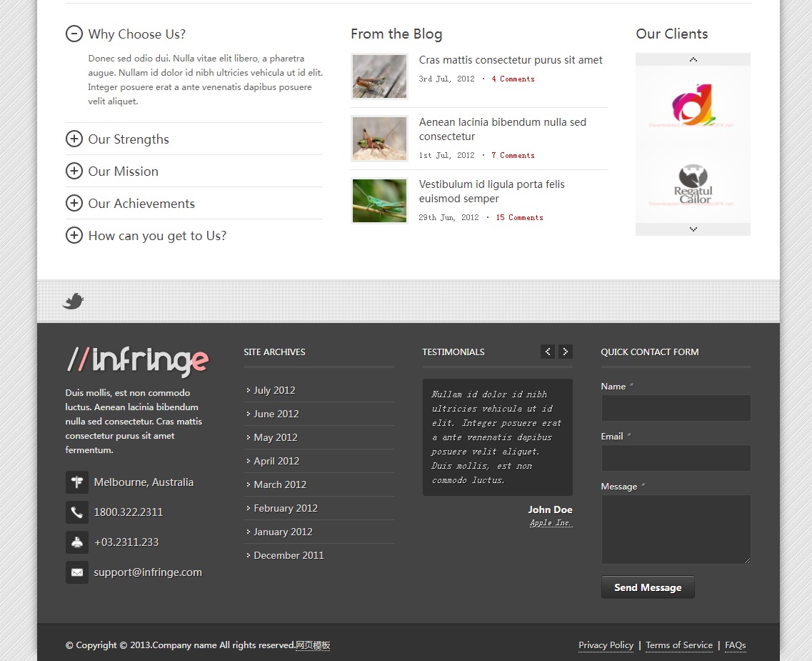The image size is (812, 661).
Task: Click the location signpost icon beside Melbourne
Action: [x=77, y=482]
